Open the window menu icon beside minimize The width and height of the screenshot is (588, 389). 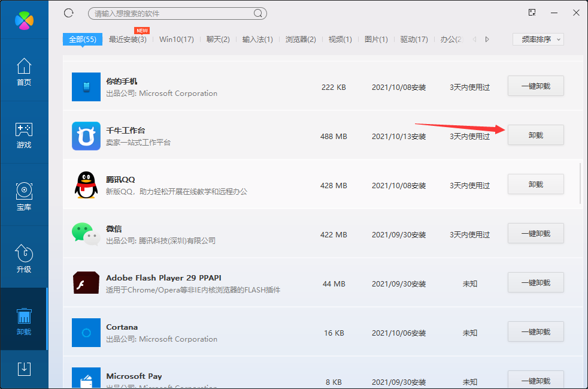(x=532, y=13)
